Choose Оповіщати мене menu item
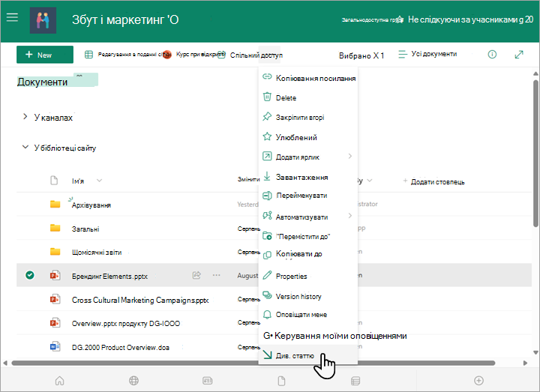 (308, 315)
